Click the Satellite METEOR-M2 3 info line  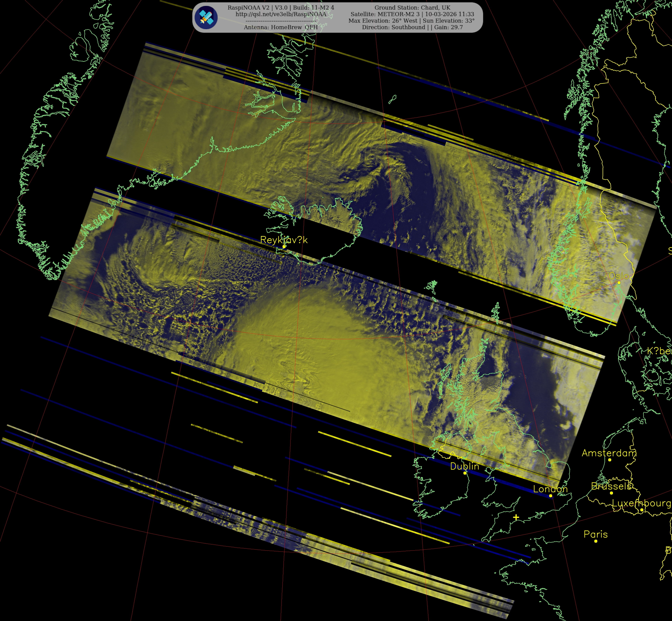[412, 14]
